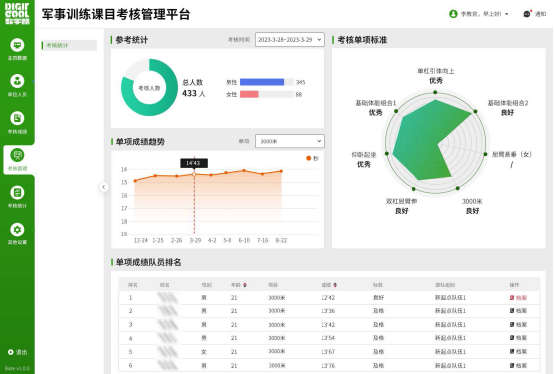This screenshot has width=554, height=374.
Task: Open 档案 for the rank 2 row
Action: pos(518,311)
